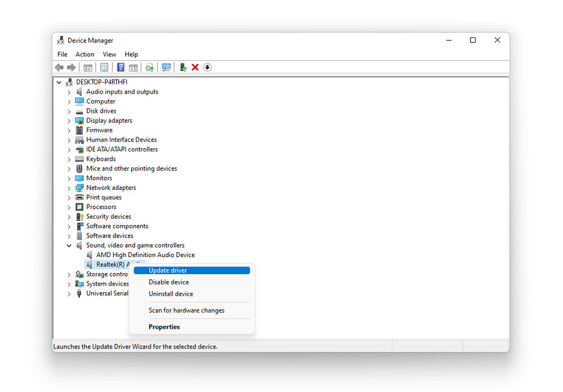Open the View menu

(109, 54)
